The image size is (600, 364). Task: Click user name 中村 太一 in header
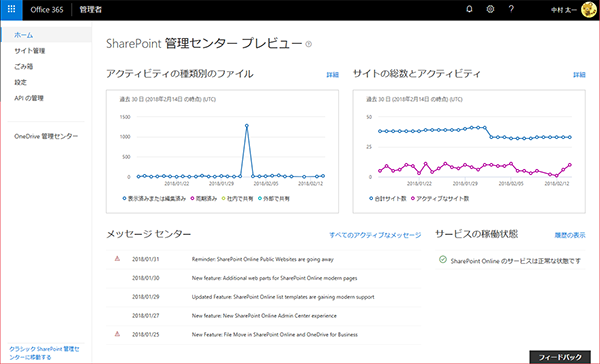[x=564, y=10]
